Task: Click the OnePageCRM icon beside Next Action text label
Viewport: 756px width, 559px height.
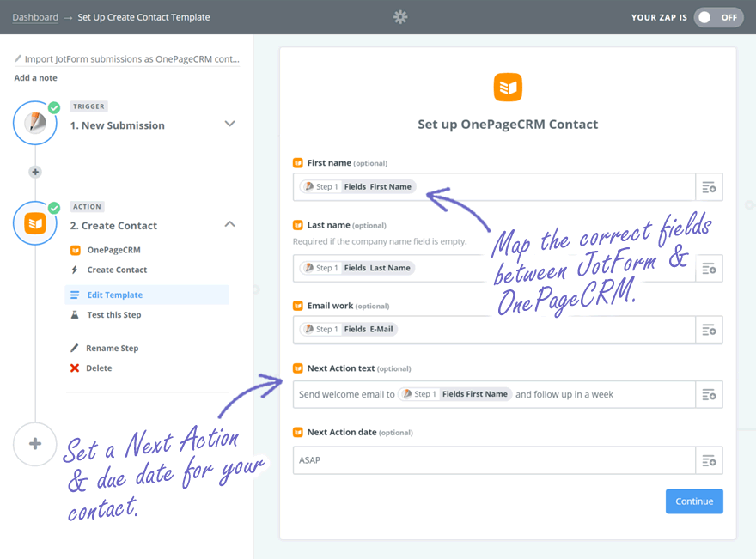Action: pos(298,368)
